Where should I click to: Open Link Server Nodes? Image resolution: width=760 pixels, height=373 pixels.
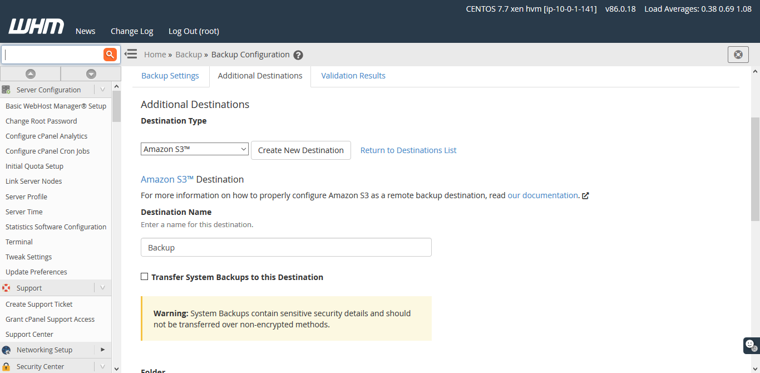coord(33,181)
